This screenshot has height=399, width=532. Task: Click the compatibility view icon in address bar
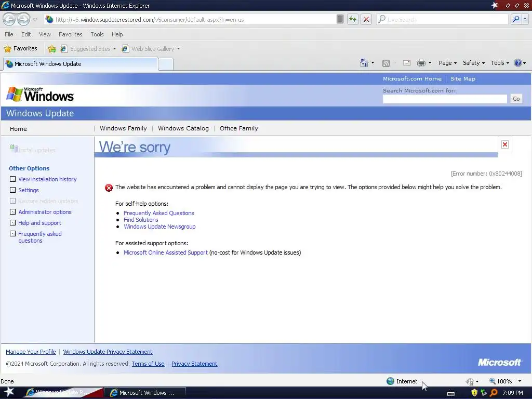[340, 19]
